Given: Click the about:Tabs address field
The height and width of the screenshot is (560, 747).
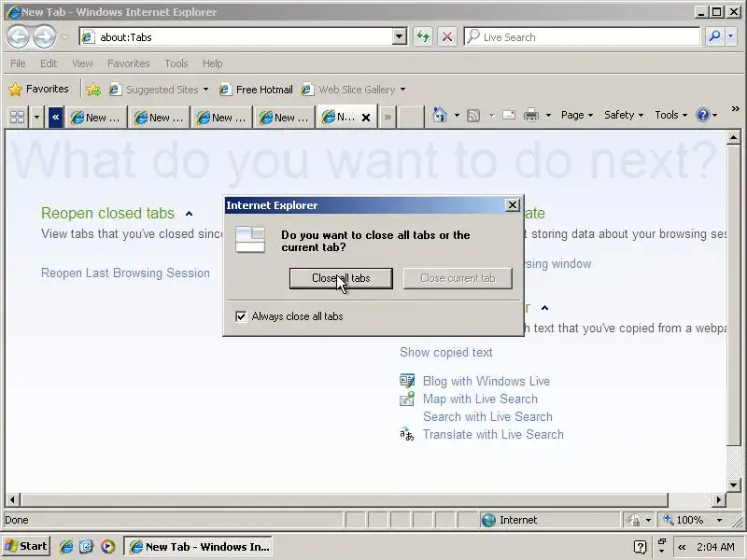Looking at the screenshot, I should [237, 37].
